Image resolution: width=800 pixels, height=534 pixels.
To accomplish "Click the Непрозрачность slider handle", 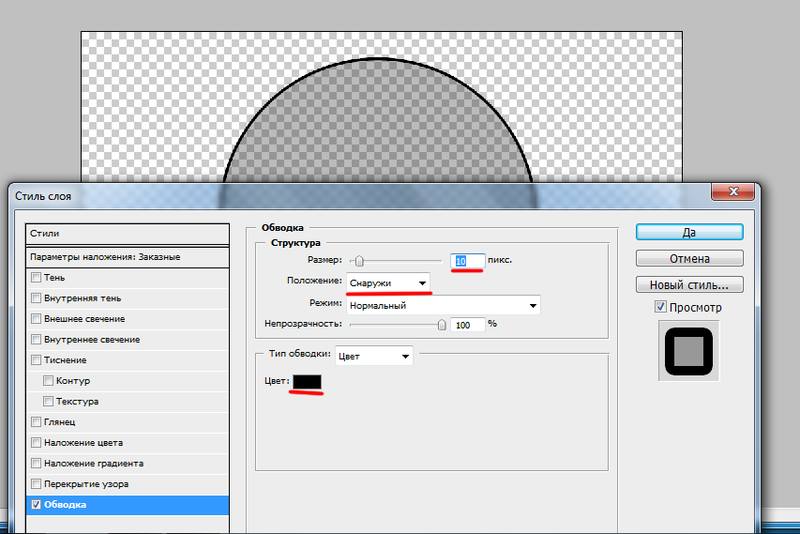I will pyautogui.click(x=442, y=325).
